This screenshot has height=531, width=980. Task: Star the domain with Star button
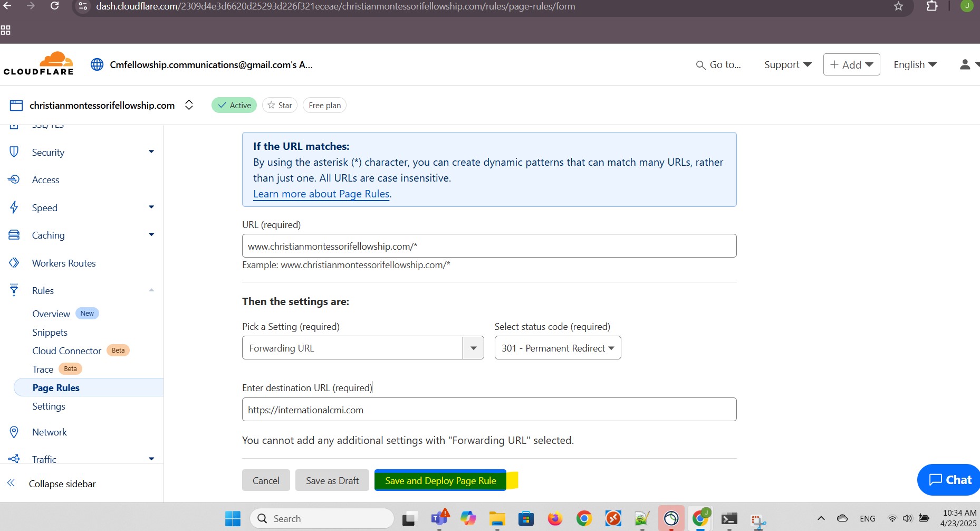click(x=280, y=105)
